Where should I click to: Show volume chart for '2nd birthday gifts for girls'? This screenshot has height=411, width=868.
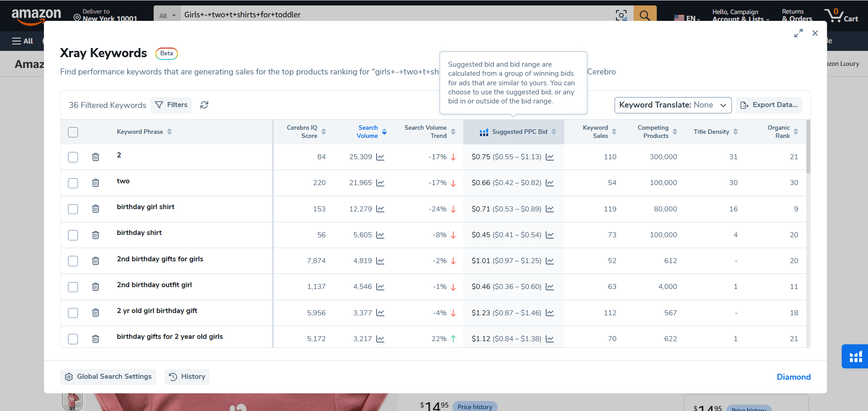click(x=380, y=261)
